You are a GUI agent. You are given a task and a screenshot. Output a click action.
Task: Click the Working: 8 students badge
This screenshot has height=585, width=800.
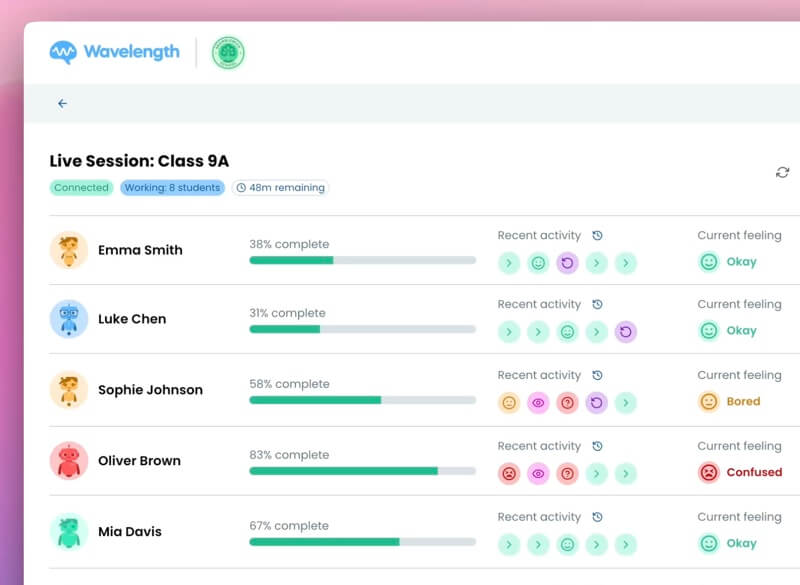click(172, 187)
